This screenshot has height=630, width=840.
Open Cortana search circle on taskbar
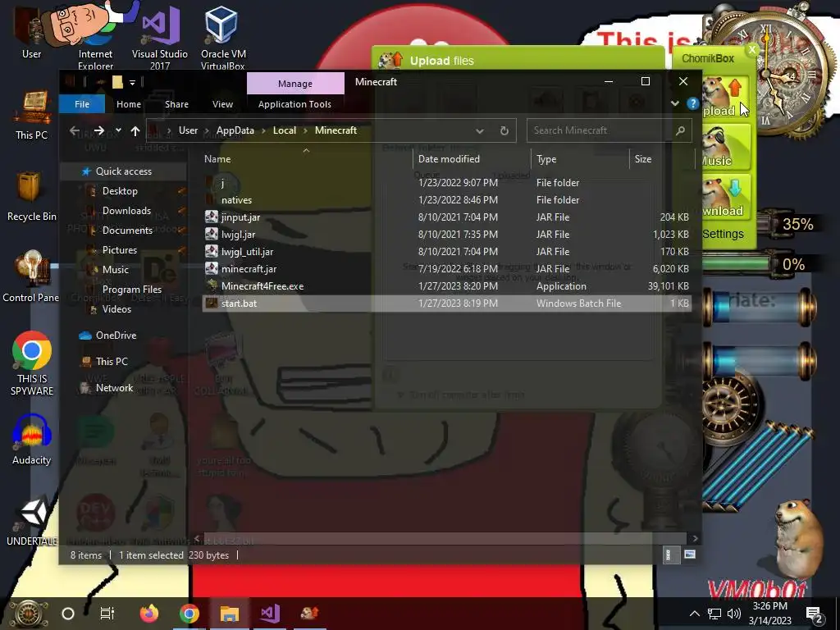pyautogui.click(x=68, y=614)
